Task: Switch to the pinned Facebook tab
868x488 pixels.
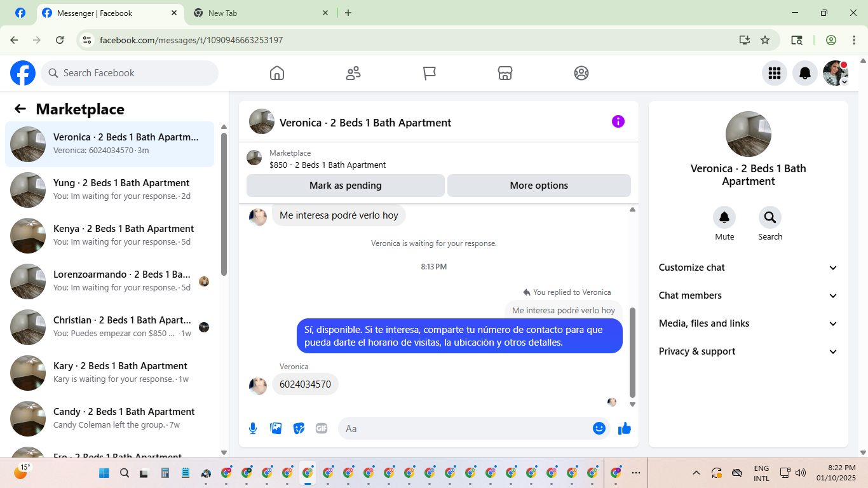Action: (x=20, y=13)
